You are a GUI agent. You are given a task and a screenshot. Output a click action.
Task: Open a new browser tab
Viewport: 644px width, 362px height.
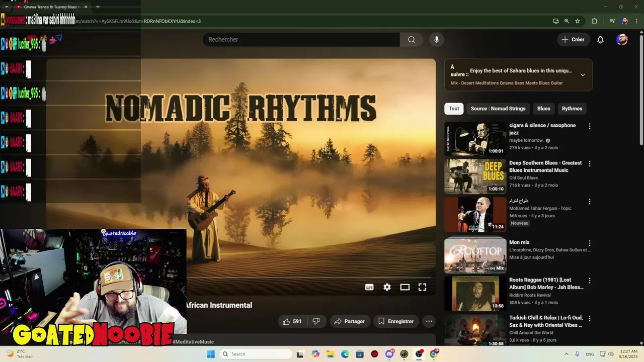(98, 7)
